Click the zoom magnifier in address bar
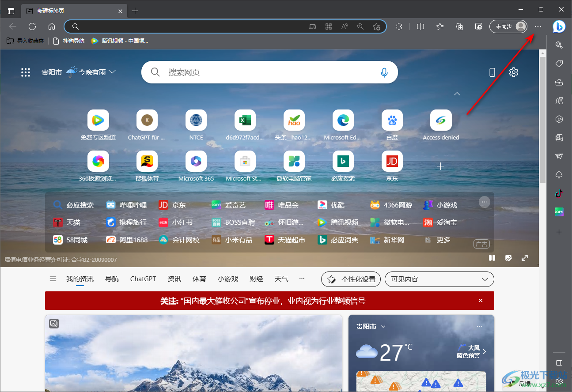Viewport: 572px width, 392px height. pos(360,26)
